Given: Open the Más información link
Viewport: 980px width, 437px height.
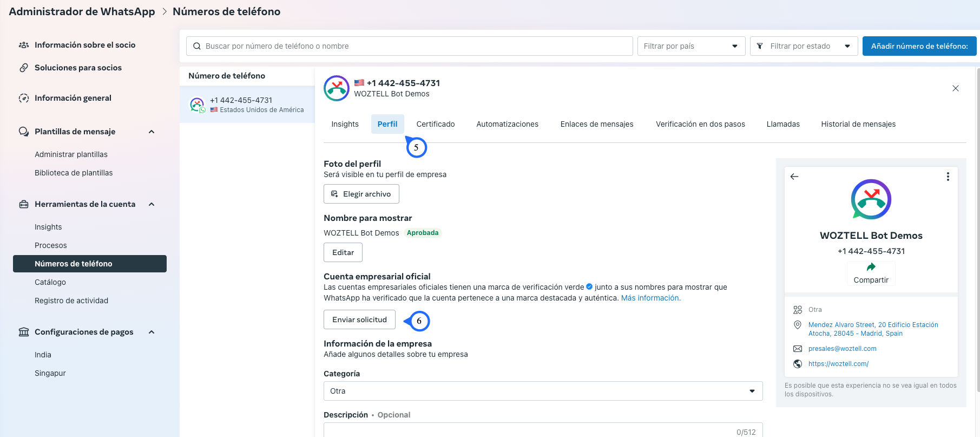Looking at the screenshot, I should pyautogui.click(x=651, y=298).
